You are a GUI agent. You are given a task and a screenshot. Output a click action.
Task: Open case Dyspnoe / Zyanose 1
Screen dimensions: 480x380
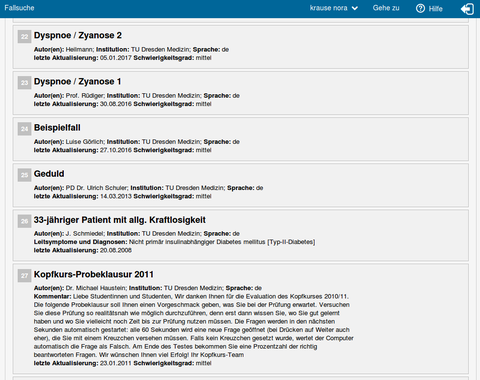pos(77,82)
